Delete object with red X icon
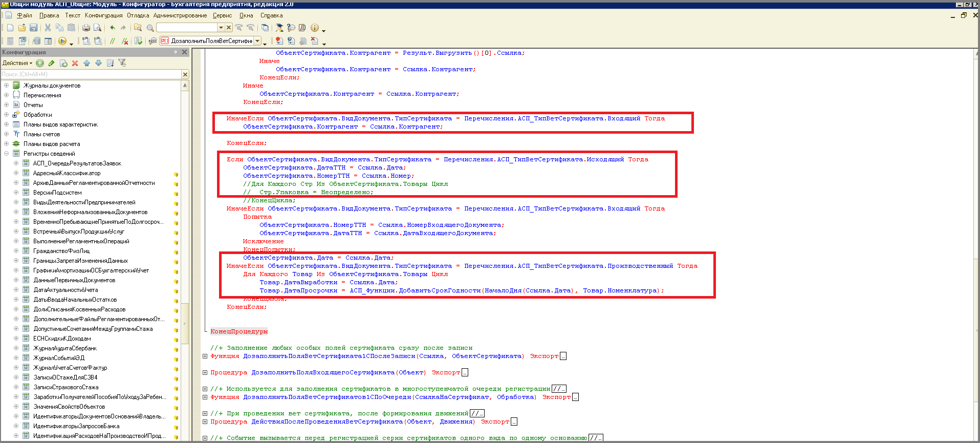This screenshot has height=443, width=980. tap(75, 63)
